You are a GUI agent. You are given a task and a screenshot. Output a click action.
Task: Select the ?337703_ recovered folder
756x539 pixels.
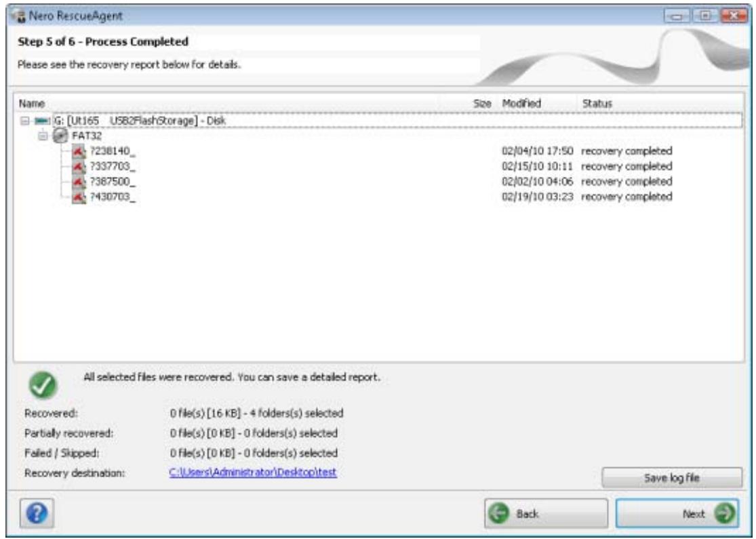[x=113, y=167]
